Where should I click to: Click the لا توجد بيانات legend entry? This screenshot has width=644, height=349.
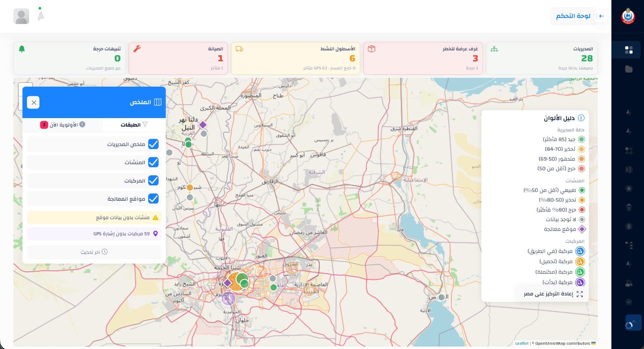(x=565, y=220)
